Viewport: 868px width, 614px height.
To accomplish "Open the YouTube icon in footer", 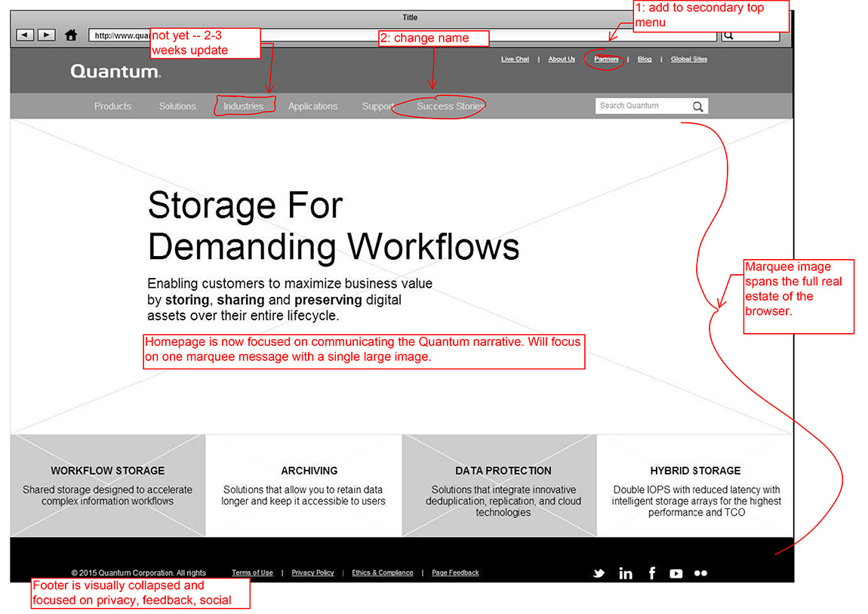I will (x=676, y=573).
